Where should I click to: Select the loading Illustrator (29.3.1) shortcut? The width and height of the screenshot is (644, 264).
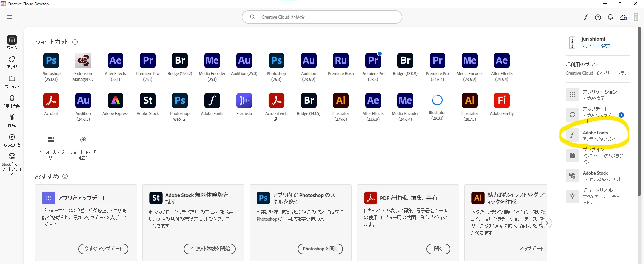437,100
